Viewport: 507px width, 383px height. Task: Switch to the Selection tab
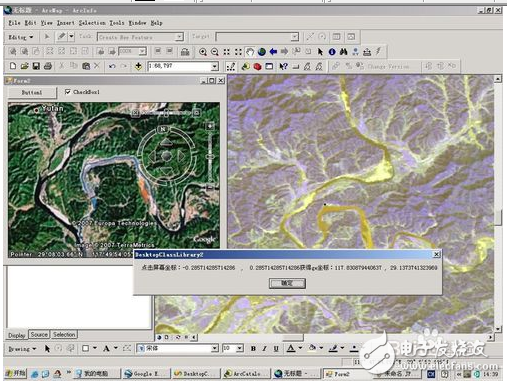[64, 334]
